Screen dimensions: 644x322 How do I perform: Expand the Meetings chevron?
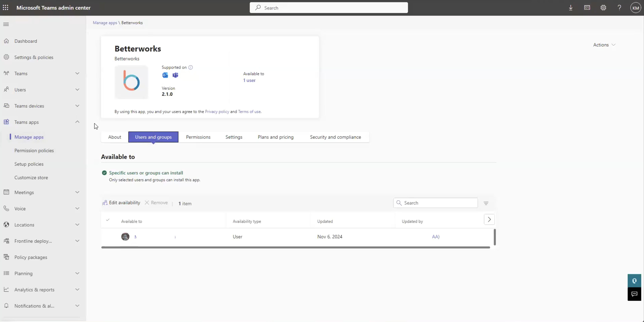(77, 192)
